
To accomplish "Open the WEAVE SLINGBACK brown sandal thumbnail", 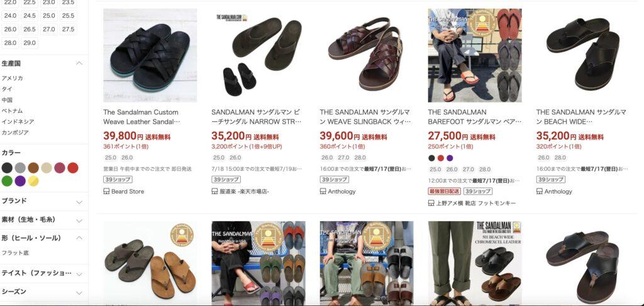I will click(367, 55).
